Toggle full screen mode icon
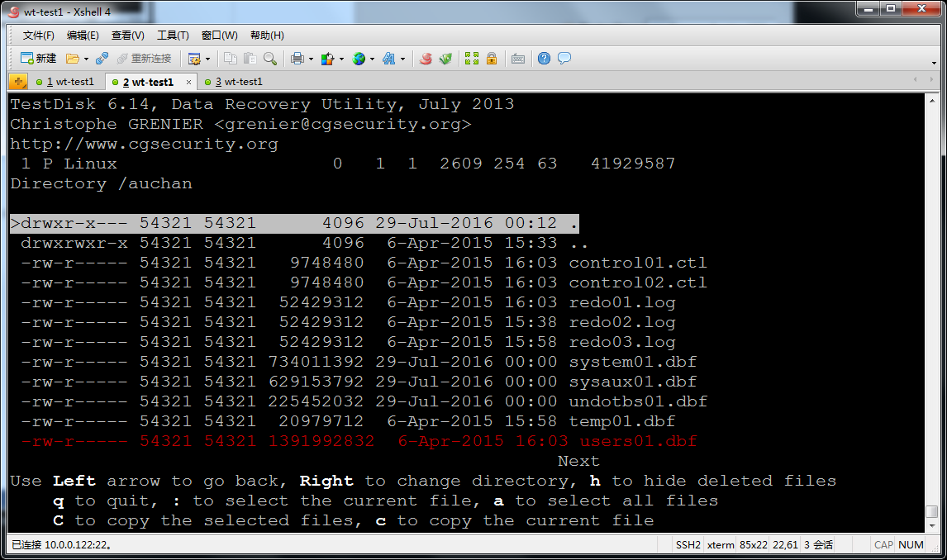The width and height of the screenshot is (947, 560). coord(472,59)
